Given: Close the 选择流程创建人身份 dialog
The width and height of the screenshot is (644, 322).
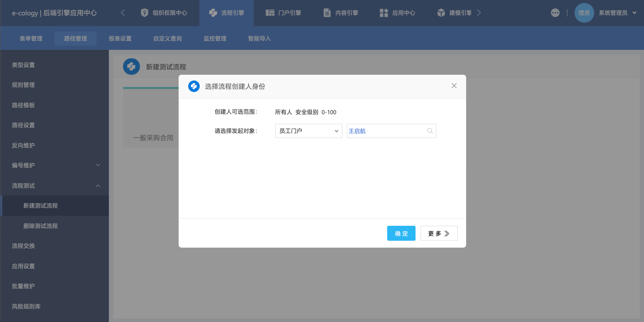Looking at the screenshot, I should [454, 86].
